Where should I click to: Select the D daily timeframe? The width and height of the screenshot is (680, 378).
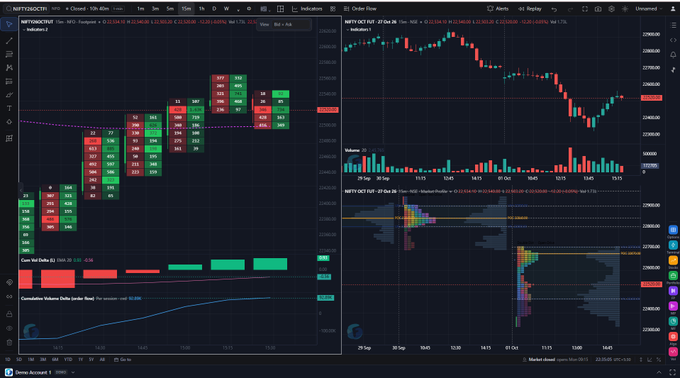(x=214, y=9)
